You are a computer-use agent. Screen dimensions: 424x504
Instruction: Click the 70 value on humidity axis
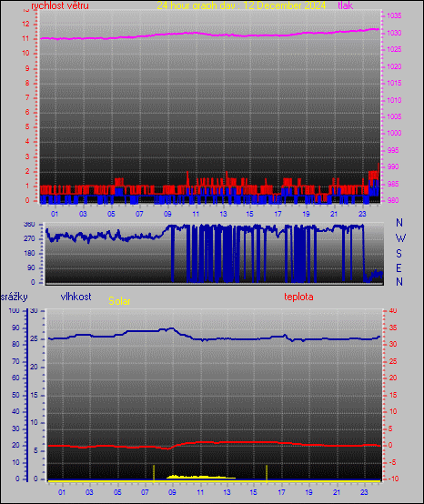(x=15, y=361)
